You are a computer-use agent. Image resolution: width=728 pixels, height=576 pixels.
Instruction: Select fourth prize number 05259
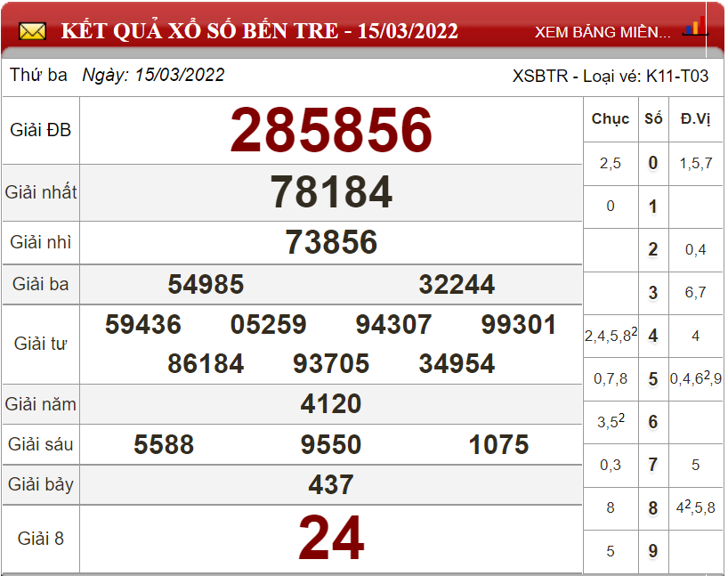(268, 325)
